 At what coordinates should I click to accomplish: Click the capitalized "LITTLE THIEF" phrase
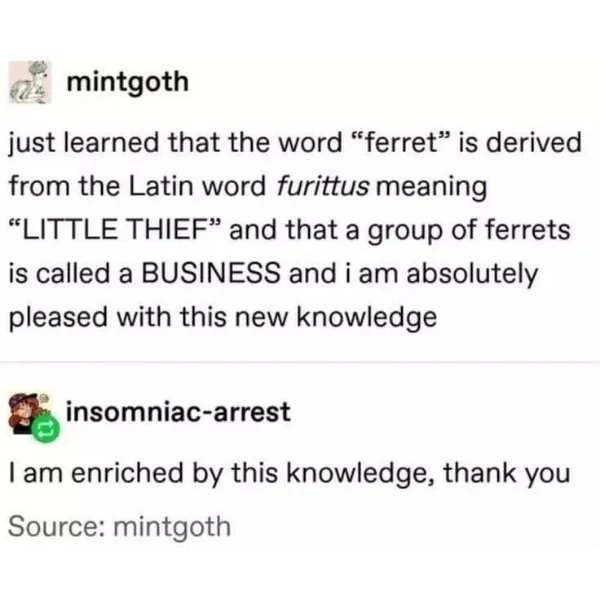115,230
